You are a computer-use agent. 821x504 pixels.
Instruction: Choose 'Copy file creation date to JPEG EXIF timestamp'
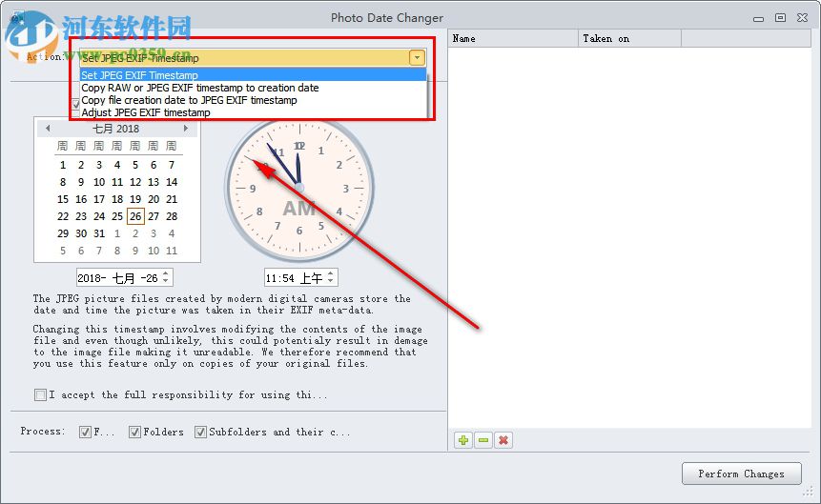click(x=254, y=100)
